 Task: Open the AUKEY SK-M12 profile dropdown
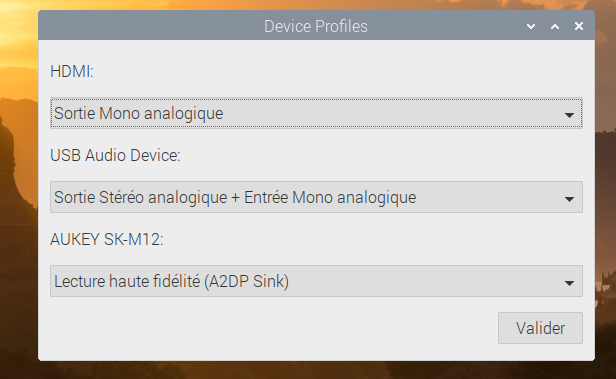click(x=316, y=281)
